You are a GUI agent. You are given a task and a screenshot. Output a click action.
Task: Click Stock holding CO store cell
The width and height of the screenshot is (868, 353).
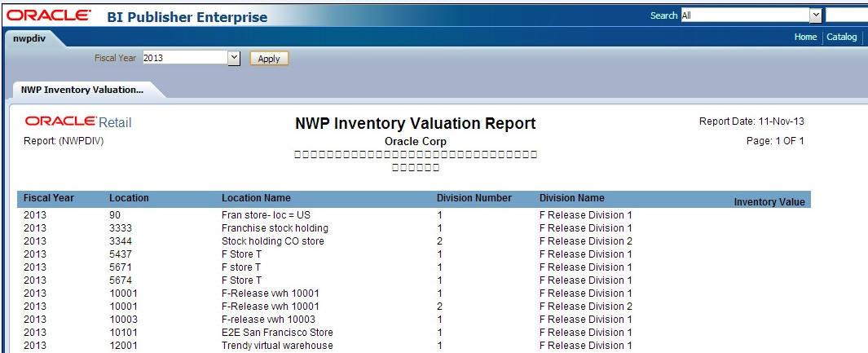(x=273, y=241)
